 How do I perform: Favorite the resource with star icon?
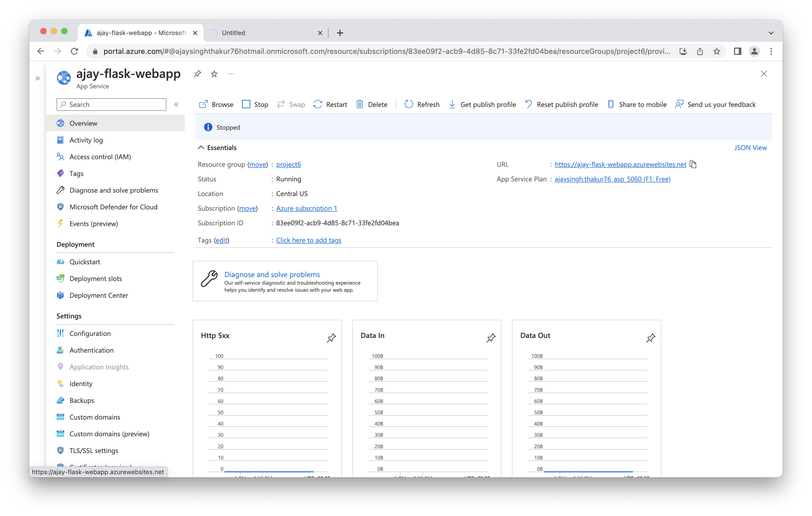coord(214,74)
